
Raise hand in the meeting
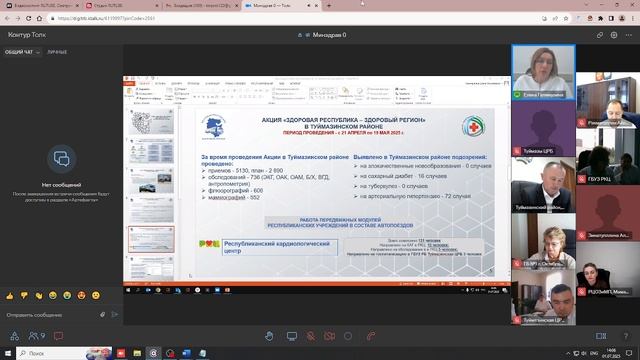pyautogui.click(x=269, y=336)
